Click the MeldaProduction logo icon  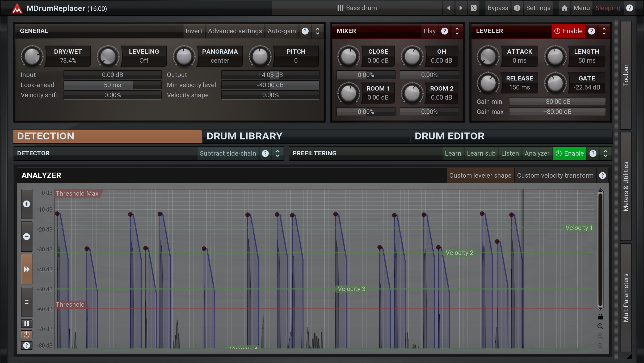[x=17, y=8]
